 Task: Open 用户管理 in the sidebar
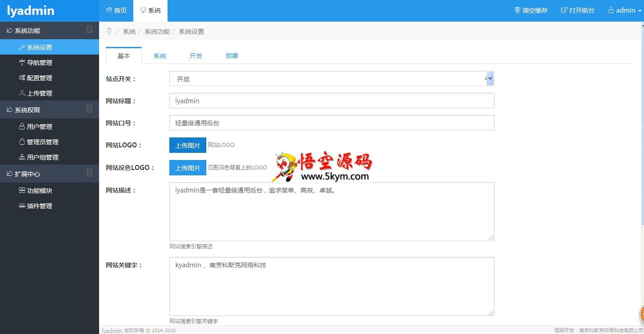50,127
